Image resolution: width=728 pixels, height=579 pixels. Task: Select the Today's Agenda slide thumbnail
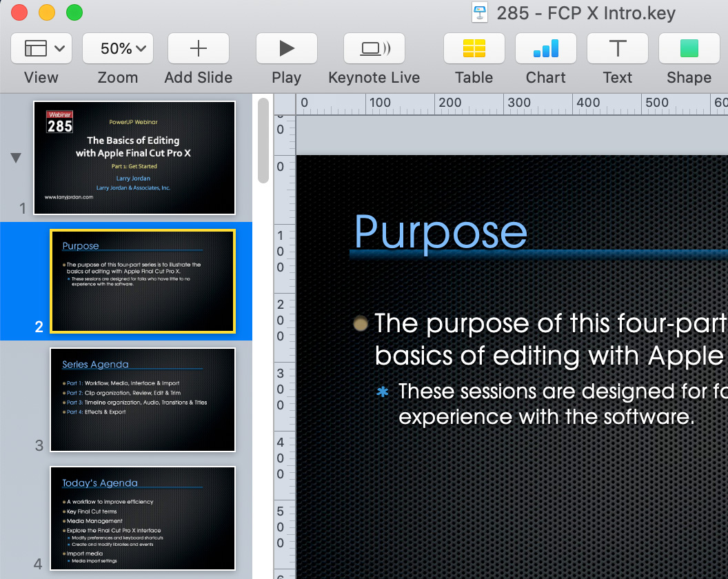coord(143,518)
